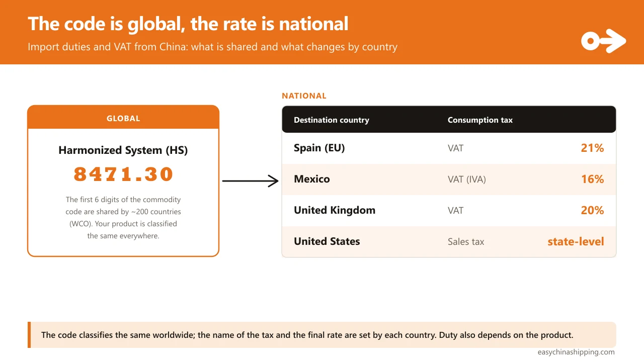Click the NATIONAL label above the table
Screen dimensions: 644x362
304,96
